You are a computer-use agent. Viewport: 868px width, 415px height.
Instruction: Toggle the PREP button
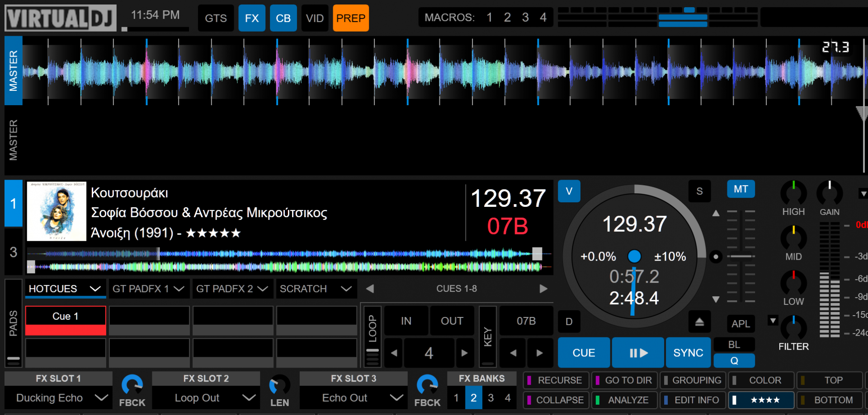351,18
